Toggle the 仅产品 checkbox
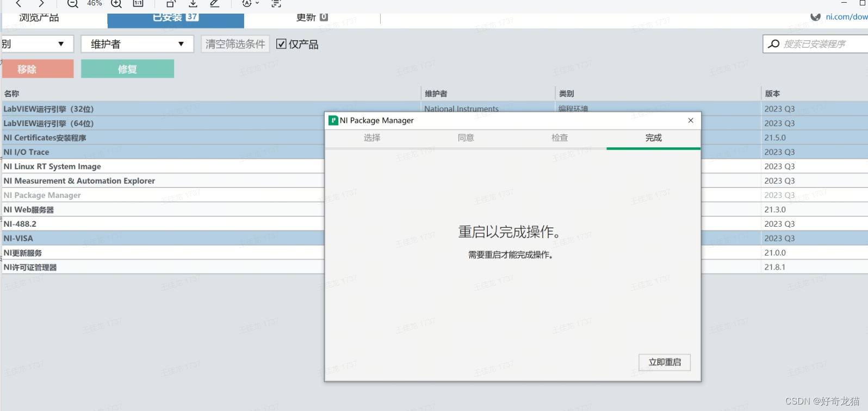Viewport: 868px width, 411px height. point(281,44)
